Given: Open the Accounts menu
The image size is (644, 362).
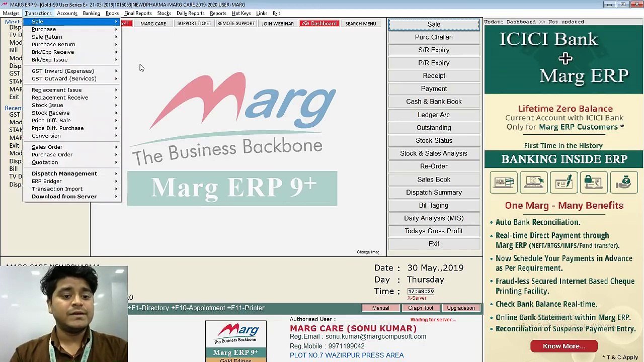Looking at the screenshot, I should click(67, 13).
